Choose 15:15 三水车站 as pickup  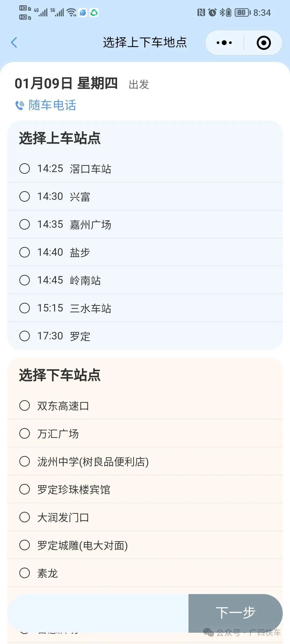(145, 308)
